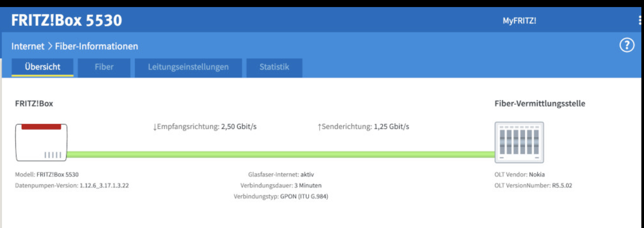Click the FRITZ!Box 5530 header logo
Screen dimensions: 644x228
coord(67,20)
